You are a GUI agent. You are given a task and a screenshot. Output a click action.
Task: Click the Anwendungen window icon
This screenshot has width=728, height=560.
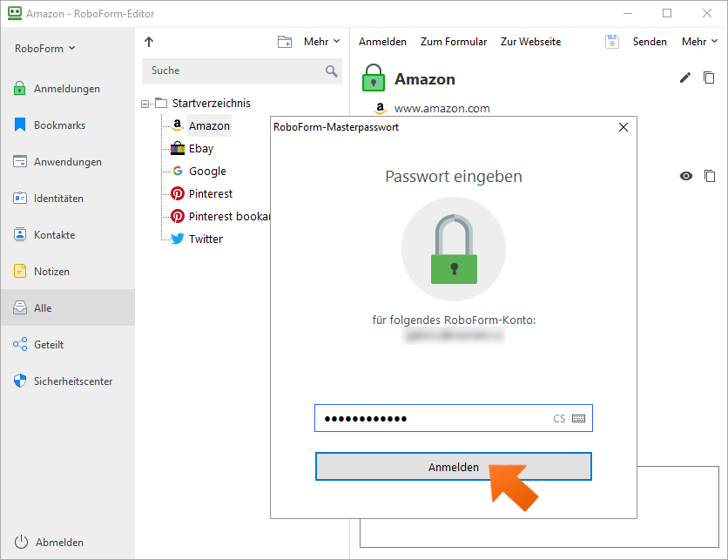pyautogui.click(x=20, y=161)
